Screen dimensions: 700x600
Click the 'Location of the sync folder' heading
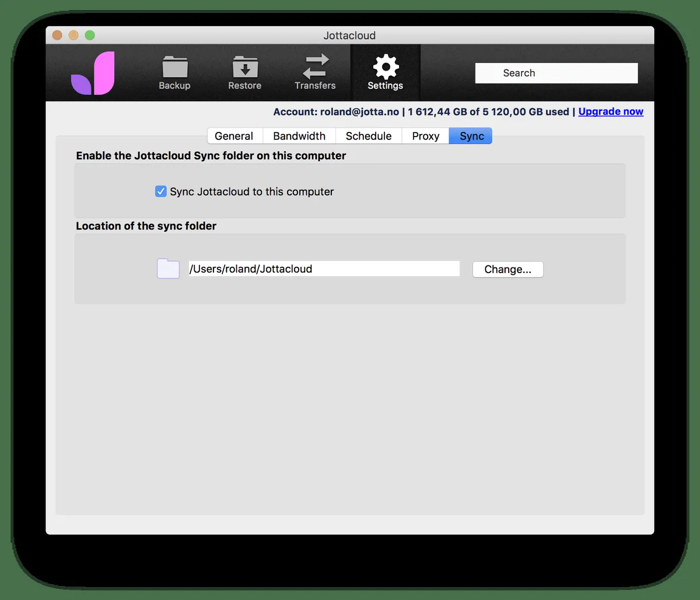pos(146,226)
